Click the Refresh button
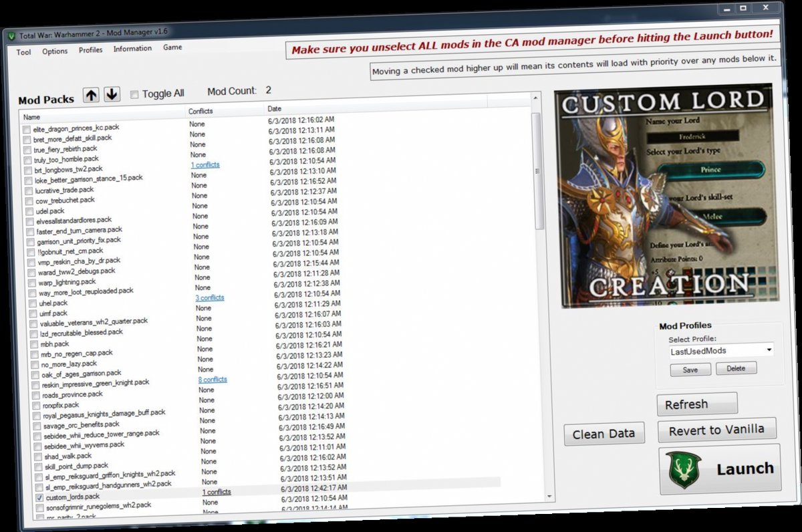This screenshot has height=532, width=802. pyautogui.click(x=697, y=404)
